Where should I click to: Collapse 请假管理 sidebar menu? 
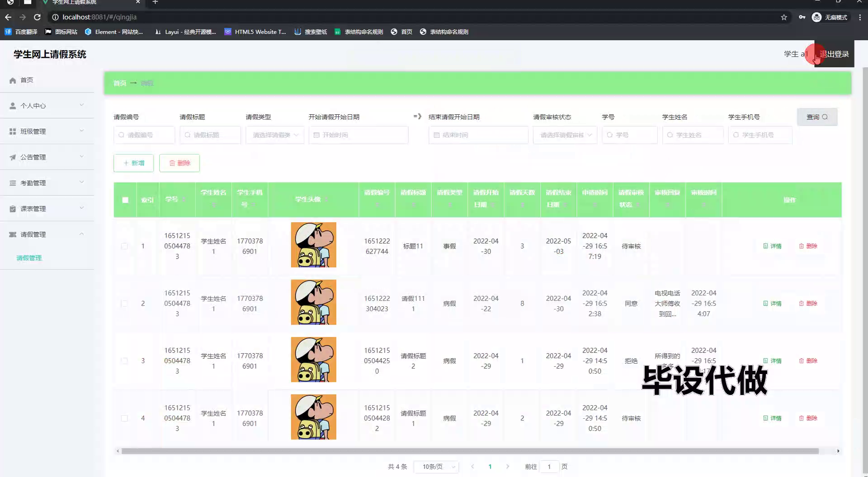(47, 234)
